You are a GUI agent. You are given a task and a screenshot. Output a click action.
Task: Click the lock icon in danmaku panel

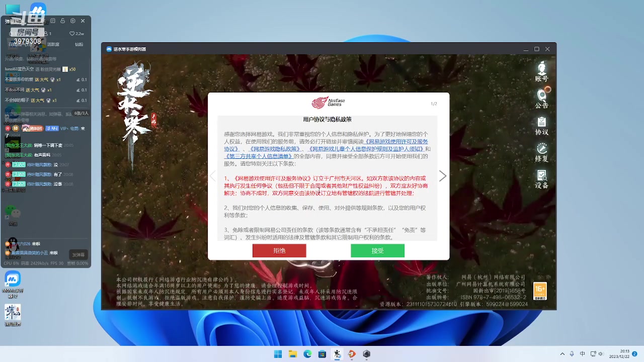click(x=62, y=21)
